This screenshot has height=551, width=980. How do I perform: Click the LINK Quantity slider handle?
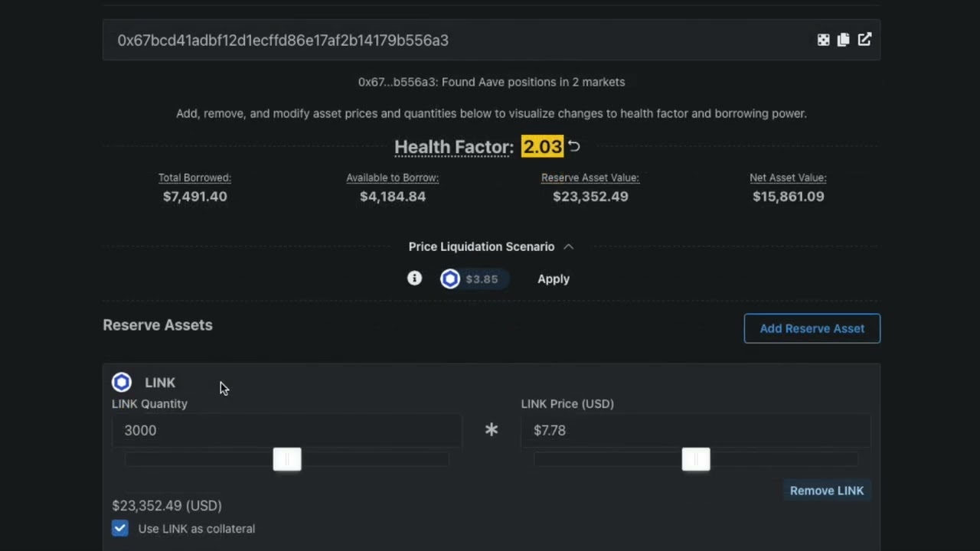pos(287,459)
